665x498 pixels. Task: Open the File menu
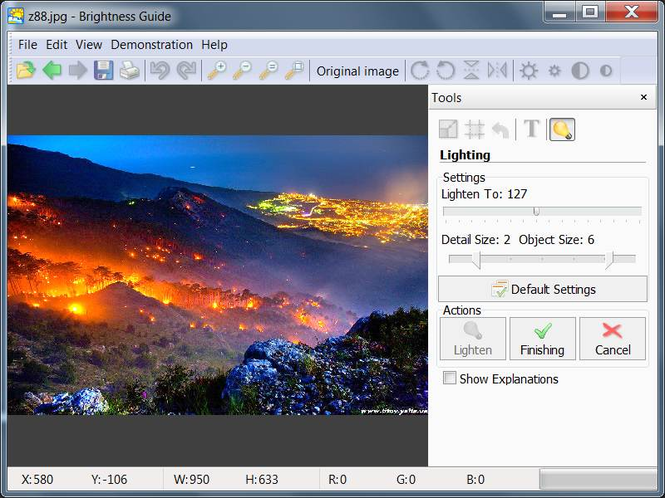[x=28, y=45]
